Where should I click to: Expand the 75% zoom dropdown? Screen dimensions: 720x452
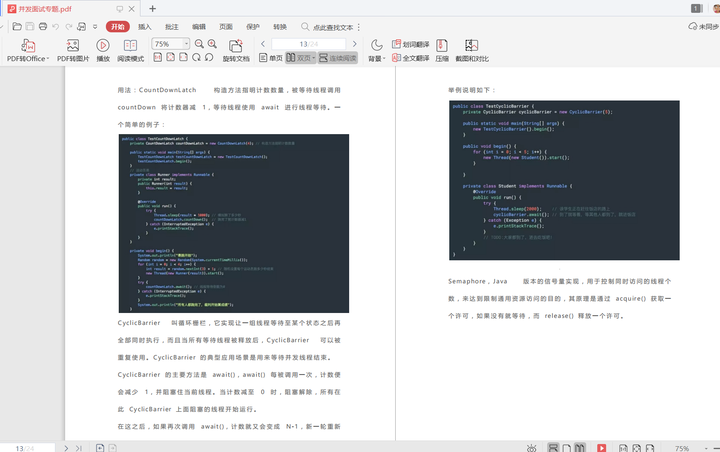click(186, 44)
